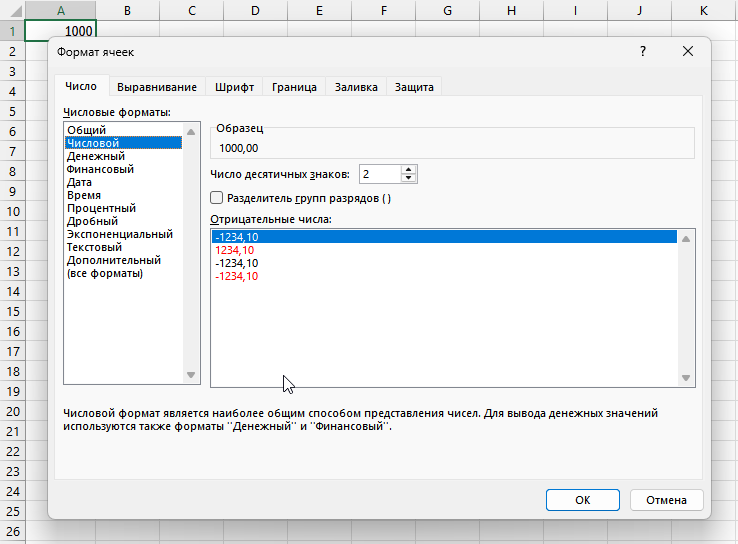Choose the Финансовый format category
Image resolution: width=738 pixels, height=544 pixels.
[x=101, y=169]
